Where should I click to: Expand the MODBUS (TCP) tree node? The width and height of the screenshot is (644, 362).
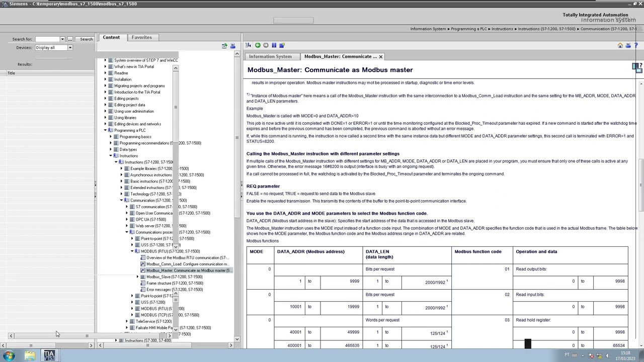[132, 315]
